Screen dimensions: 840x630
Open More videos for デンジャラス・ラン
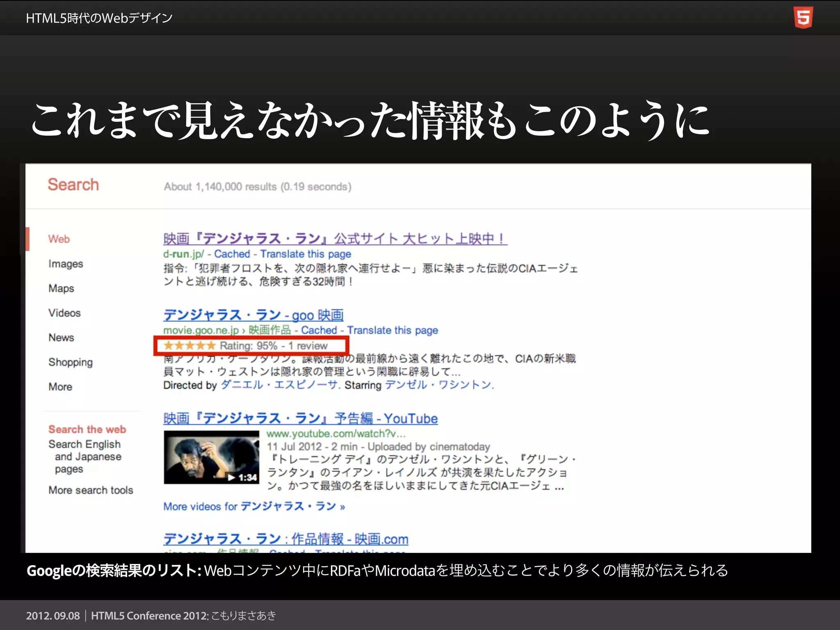coord(254,506)
